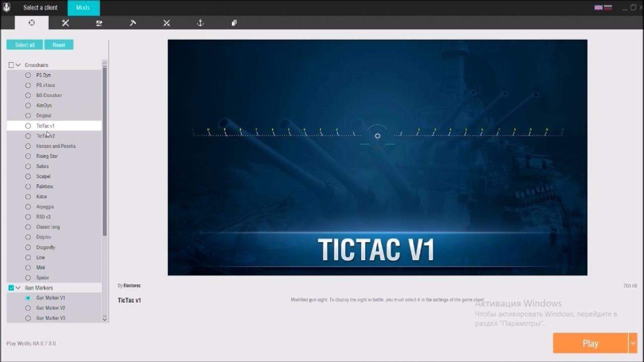This screenshot has width=644, height=362.
Task: Open the anchor category icon tab
Action: pyautogui.click(x=200, y=23)
